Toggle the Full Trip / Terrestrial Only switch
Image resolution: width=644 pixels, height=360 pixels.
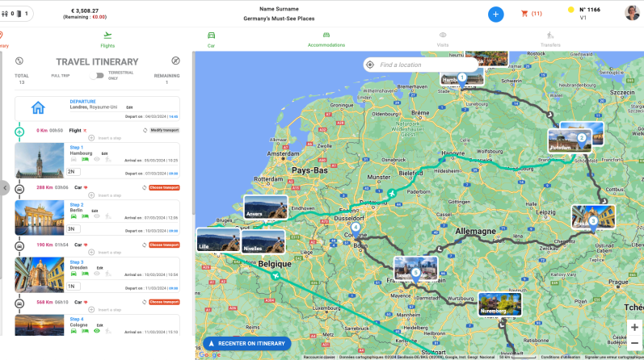97,76
